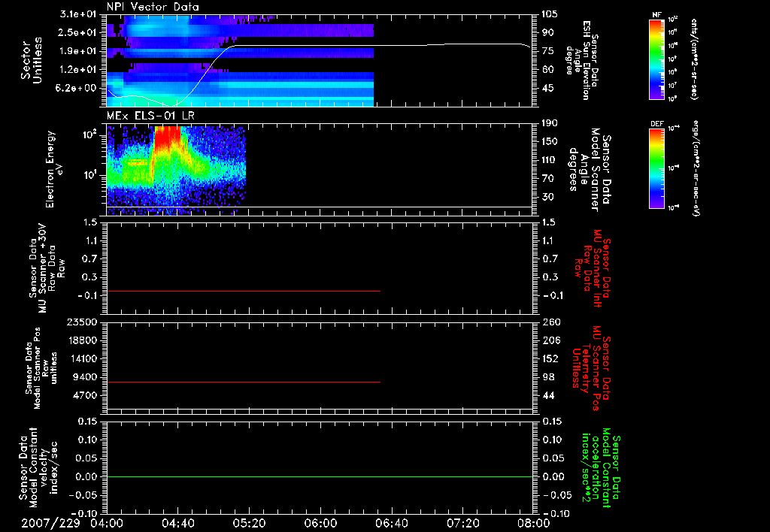This screenshot has height=532, width=770.
Task: Click the 152 telemetry axis tick value
Action: pyautogui.click(x=550, y=358)
